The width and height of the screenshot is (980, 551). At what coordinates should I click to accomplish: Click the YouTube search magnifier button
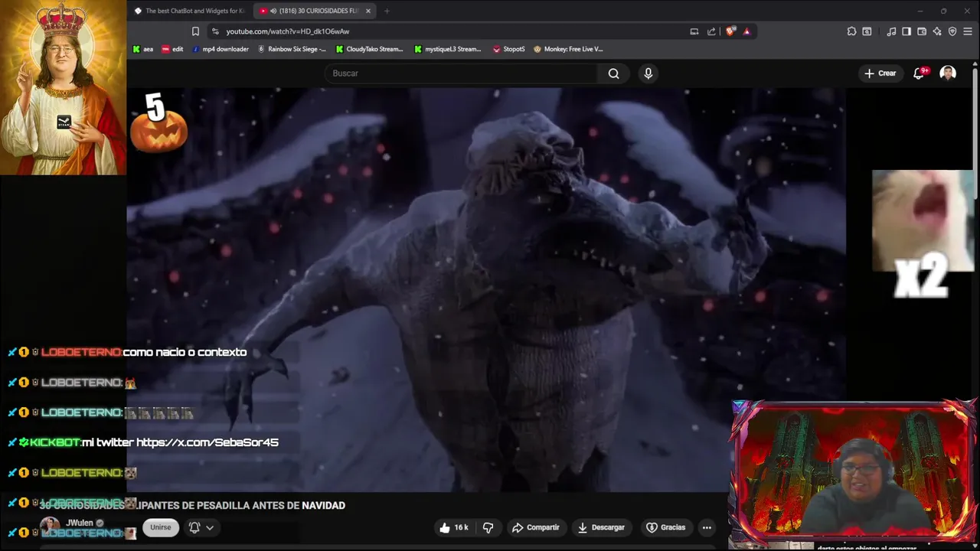coord(613,73)
